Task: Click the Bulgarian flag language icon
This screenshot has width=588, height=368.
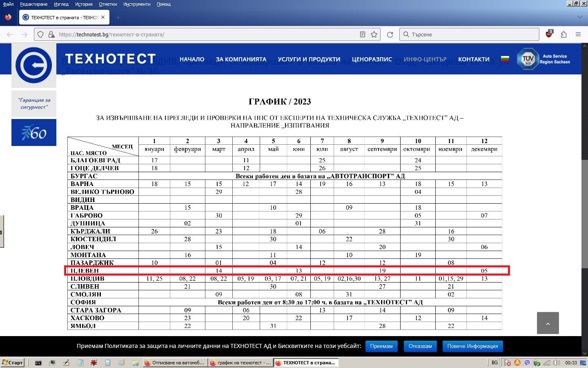Action: (505, 59)
